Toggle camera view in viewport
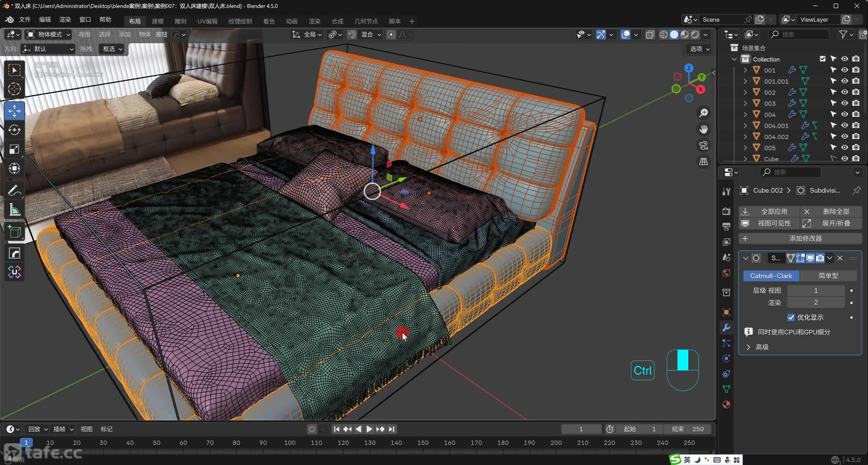 tap(704, 146)
